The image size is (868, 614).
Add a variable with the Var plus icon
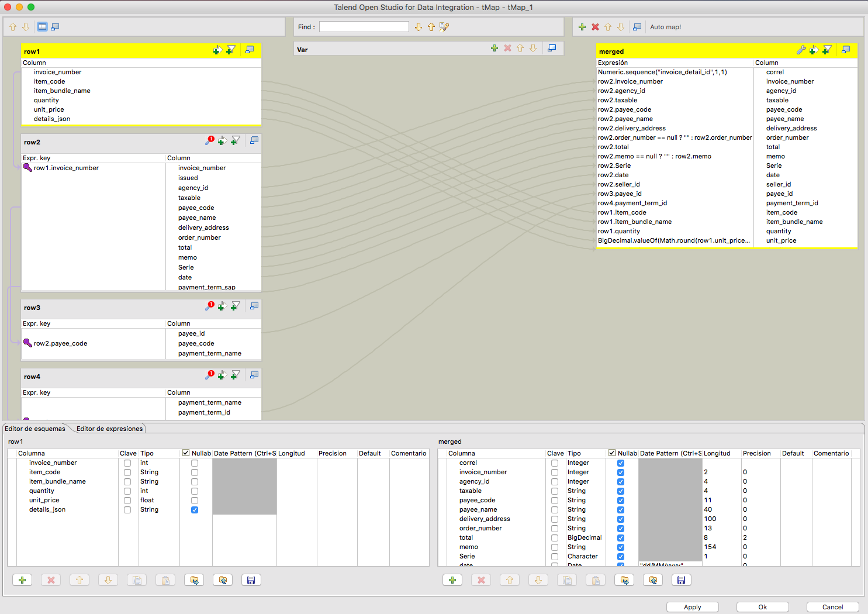(x=494, y=48)
